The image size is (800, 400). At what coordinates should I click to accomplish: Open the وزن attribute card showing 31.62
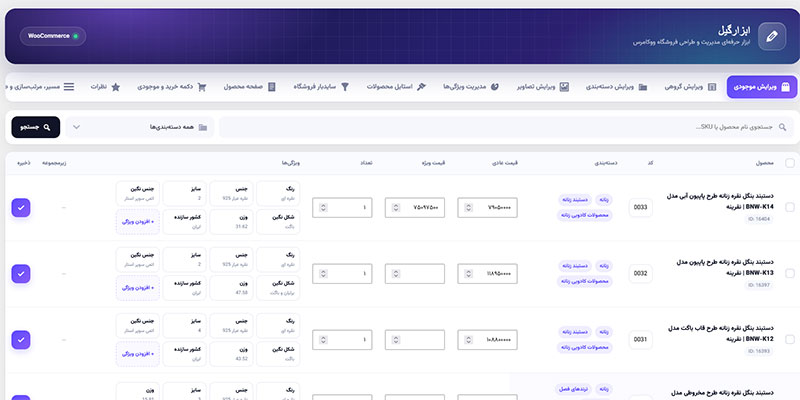click(x=232, y=222)
